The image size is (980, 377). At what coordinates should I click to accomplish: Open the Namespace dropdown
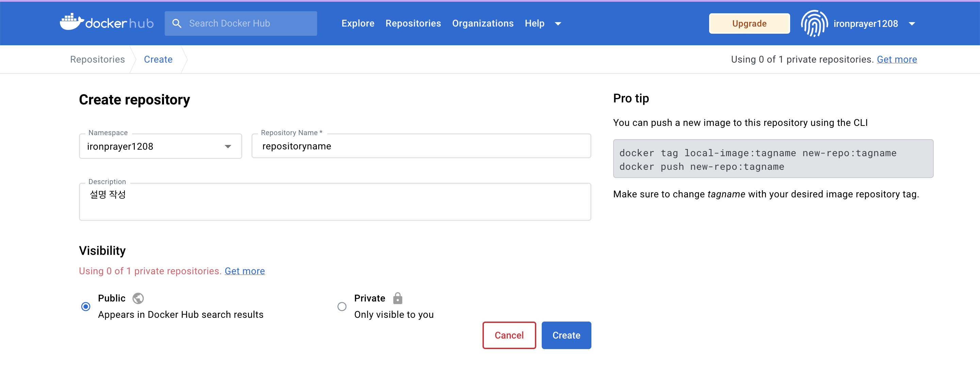click(160, 146)
